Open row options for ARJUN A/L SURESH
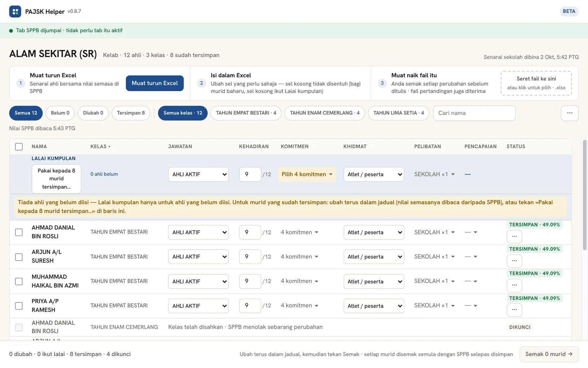This screenshot has height=368, width=588. point(514,261)
